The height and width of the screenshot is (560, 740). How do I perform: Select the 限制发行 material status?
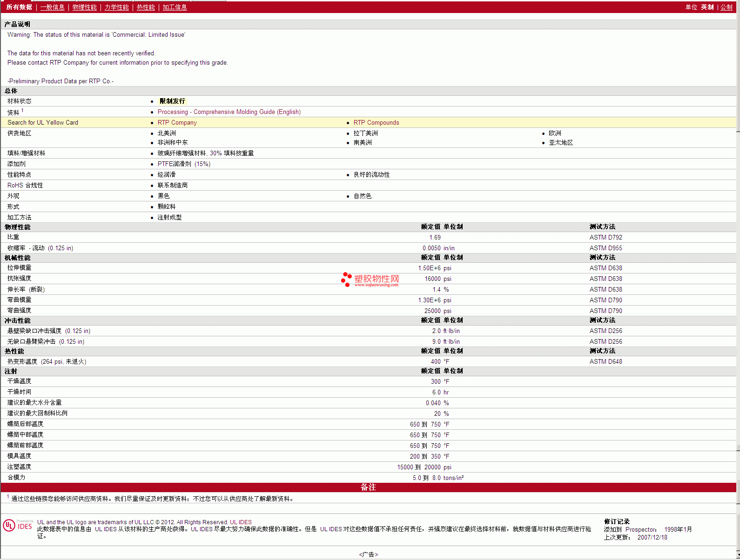[172, 101]
